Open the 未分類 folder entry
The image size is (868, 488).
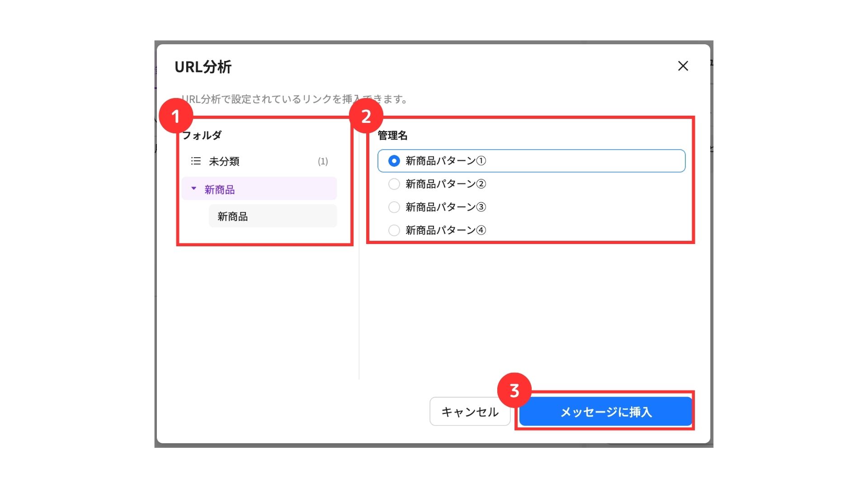(224, 161)
